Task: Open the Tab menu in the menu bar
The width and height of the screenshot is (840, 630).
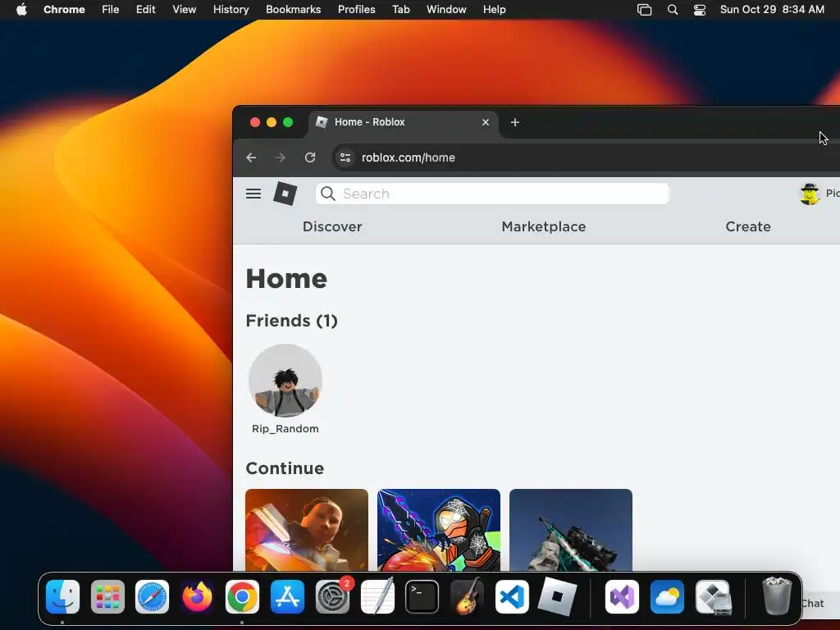Action: click(x=400, y=10)
